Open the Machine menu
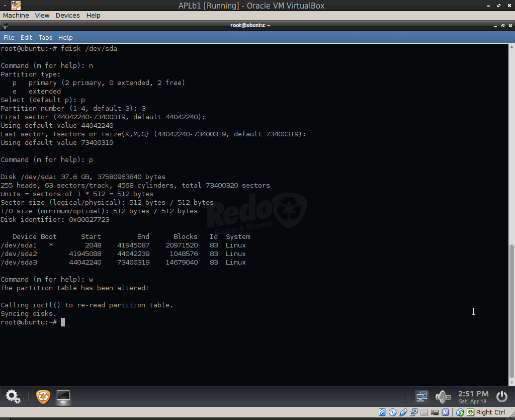The image size is (515, 420). click(16, 15)
